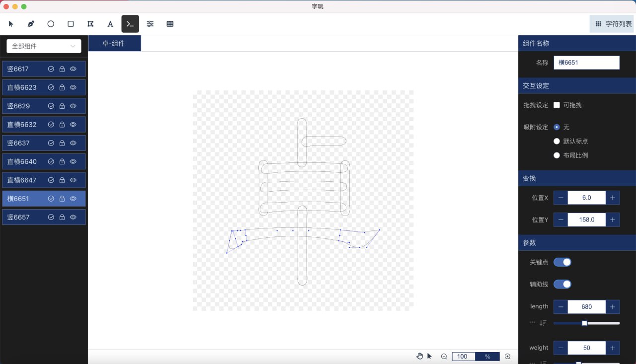Select the 默认标点 snapping option
Screen dimensions: 636x364
tap(556, 141)
